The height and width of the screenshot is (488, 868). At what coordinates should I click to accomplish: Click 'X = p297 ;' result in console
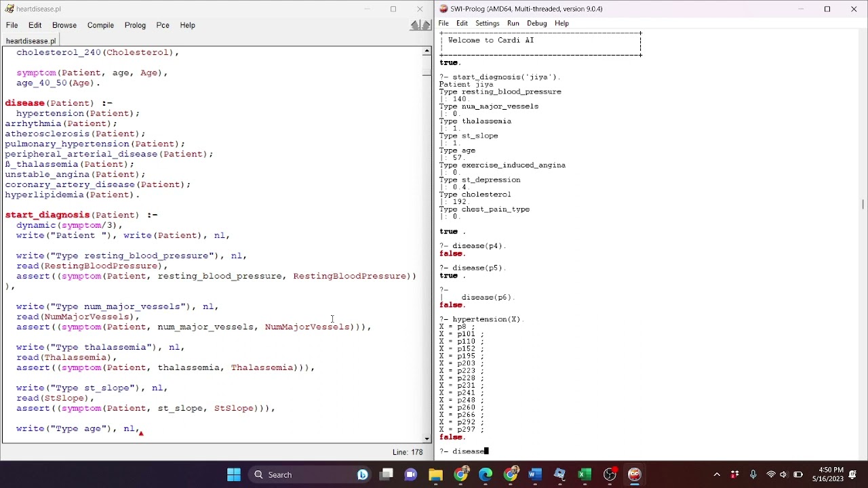point(462,430)
